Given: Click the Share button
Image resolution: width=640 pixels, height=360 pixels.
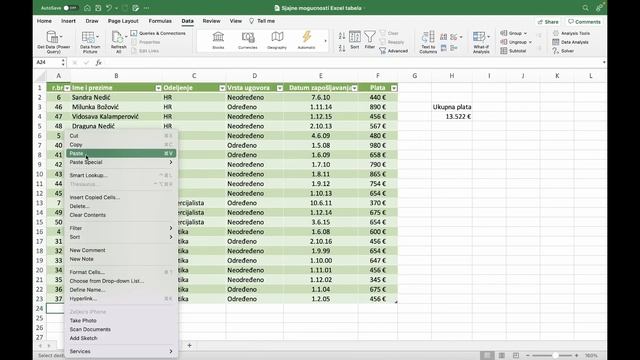Looking at the screenshot, I should pos(548,22).
